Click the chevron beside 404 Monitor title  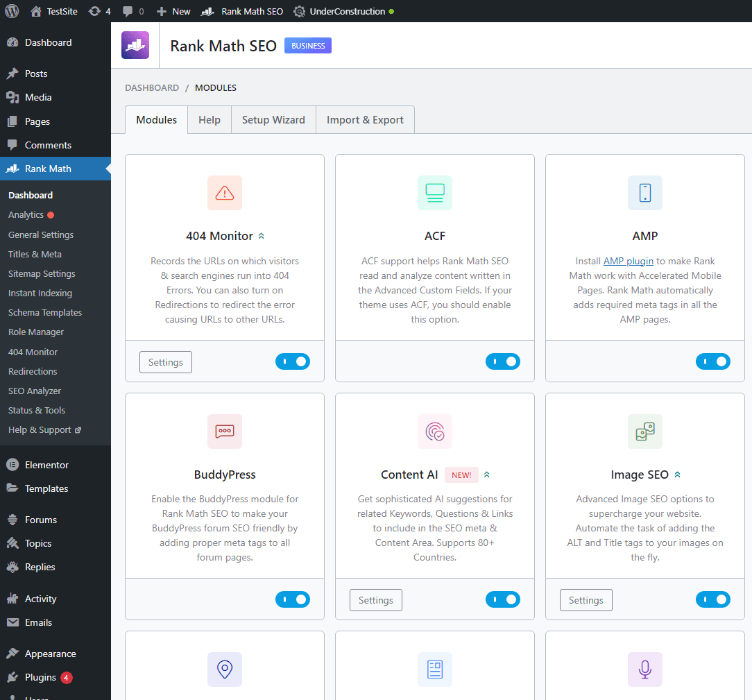[262, 236]
